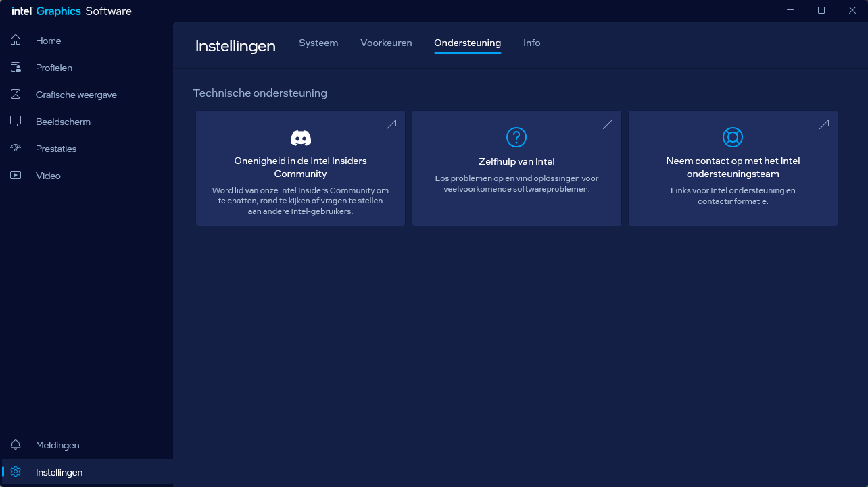Open the Zelfhulp van Intel link title

pos(516,161)
